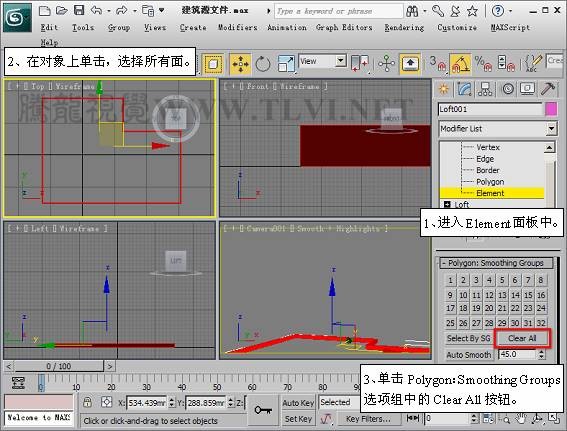Toggle the keyboard shortcut override icon
Image resolution: width=567 pixels, height=431 pixels.
pos(410,64)
